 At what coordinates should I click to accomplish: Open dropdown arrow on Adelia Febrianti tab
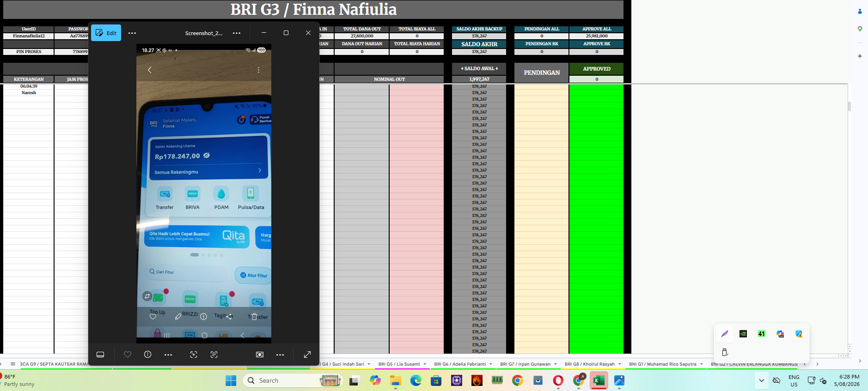pos(491,364)
